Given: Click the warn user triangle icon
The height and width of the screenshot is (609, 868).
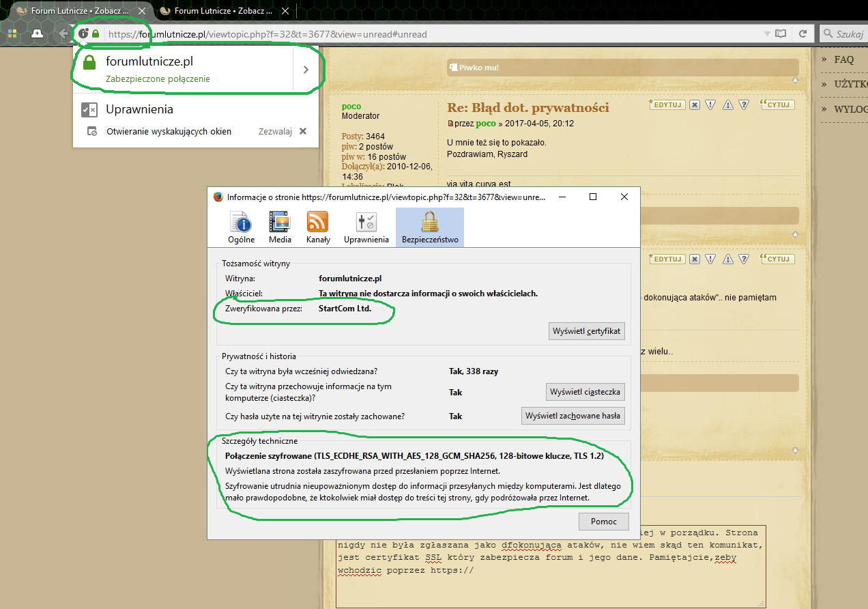Looking at the screenshot, I should click(727, 104).
